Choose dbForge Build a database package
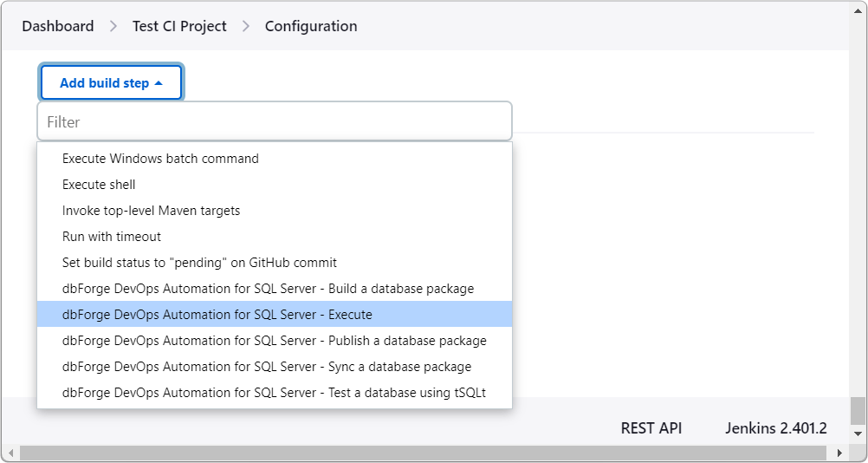Viewport: 868px width, 463px height. [268, 289]
